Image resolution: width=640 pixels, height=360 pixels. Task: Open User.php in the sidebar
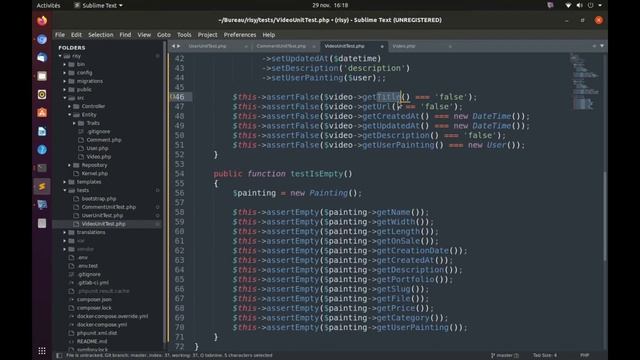pos(97,148)
